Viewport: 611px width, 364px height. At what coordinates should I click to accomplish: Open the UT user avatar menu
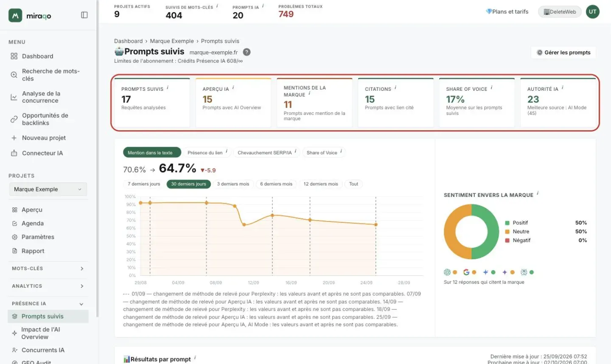[592, 11]
